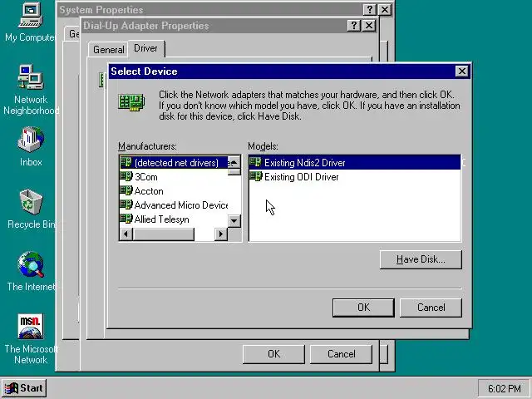
Task: Click Manufacturers list scroll right arrow
Action: pyautogui.click(x=221, y=234)
